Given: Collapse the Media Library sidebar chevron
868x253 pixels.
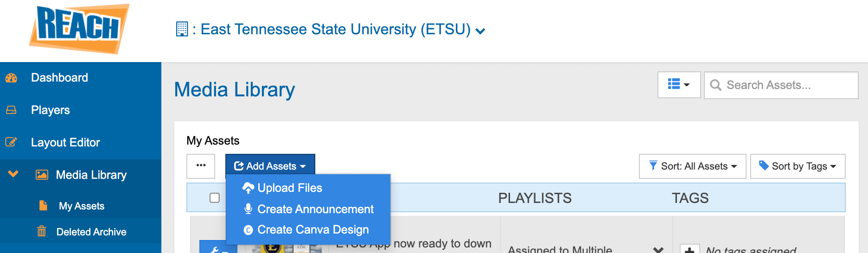Looking at the screenshot, I should [13, 174].
